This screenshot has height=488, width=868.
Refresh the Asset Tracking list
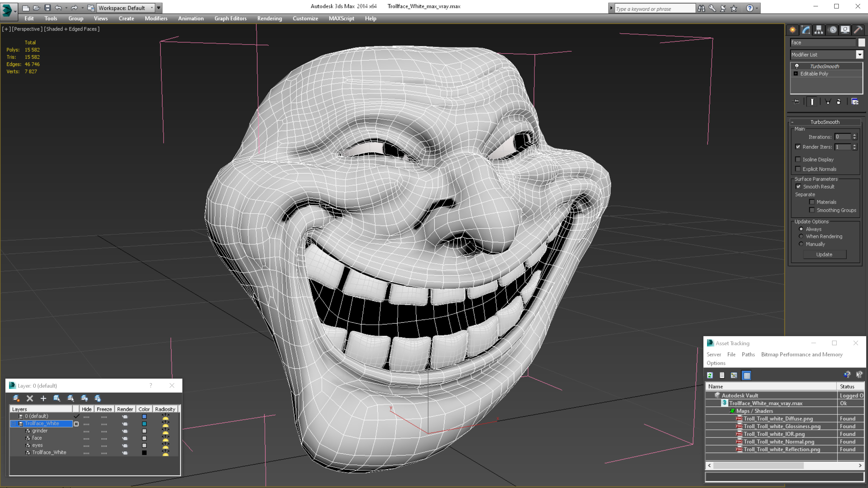point(710,375)
